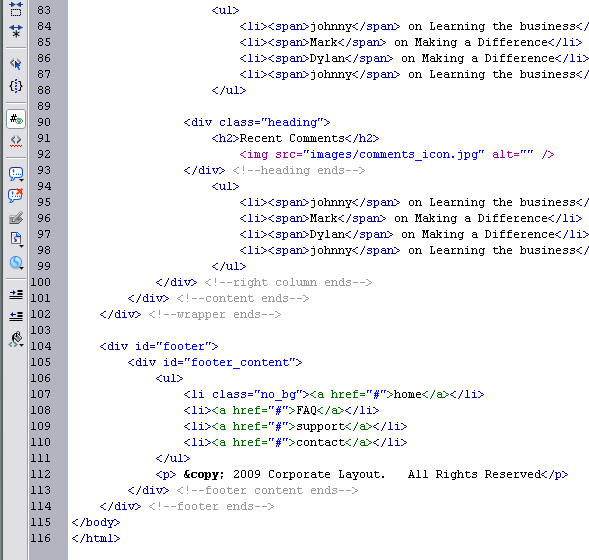The image size is (589, 560).
Task: Click line number 83 in gutter
Action: click(44, 10)
